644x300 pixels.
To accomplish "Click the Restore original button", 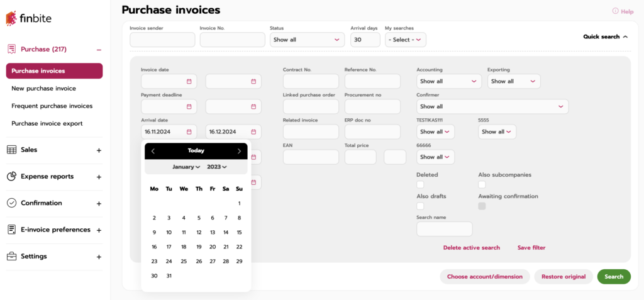I will coord(563,277).
